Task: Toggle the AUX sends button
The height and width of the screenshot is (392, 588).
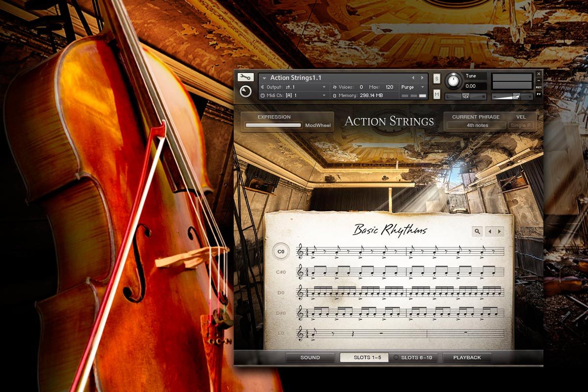Action: point(539,87)
